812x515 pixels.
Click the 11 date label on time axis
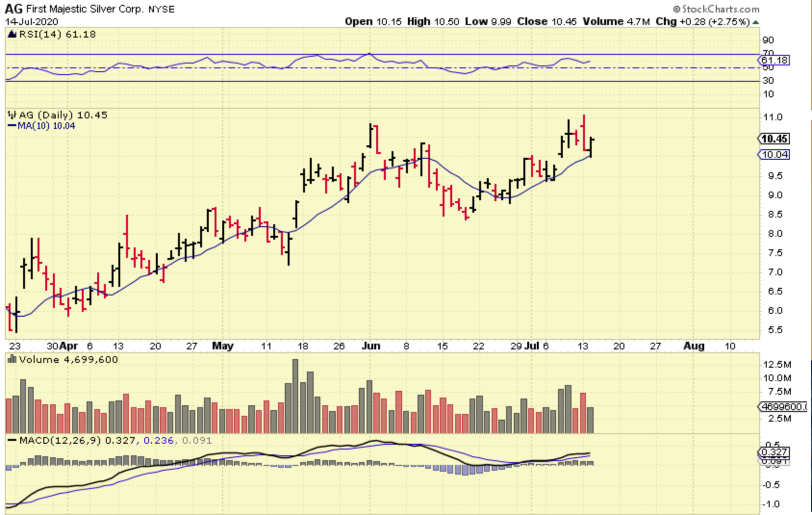pyautogui.click(x=266, y=346)
